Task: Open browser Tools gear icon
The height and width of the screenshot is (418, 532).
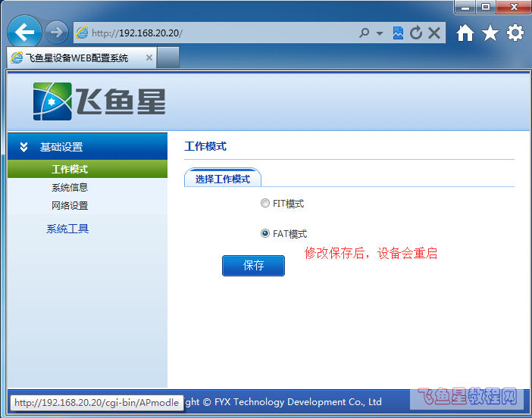Action: click(x=515, y=33)
